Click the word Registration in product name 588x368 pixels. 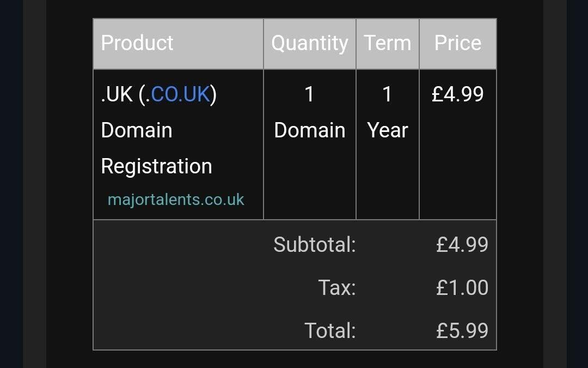click(x=156, y=166)
